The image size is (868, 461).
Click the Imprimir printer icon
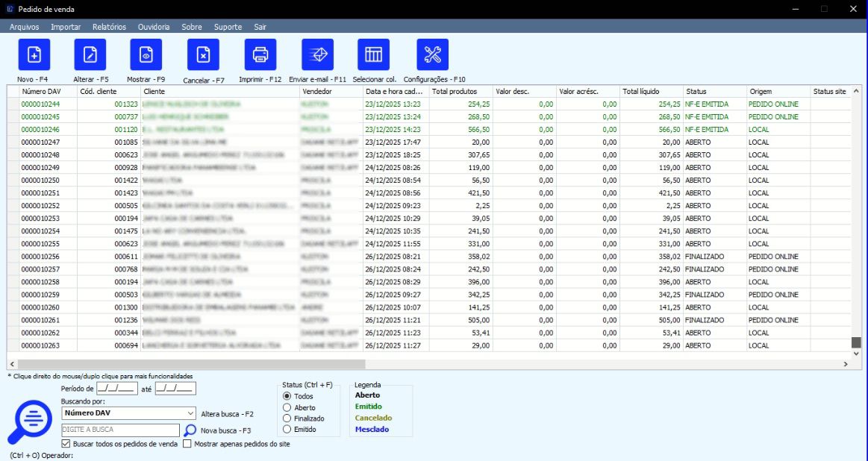coord(260,55)
